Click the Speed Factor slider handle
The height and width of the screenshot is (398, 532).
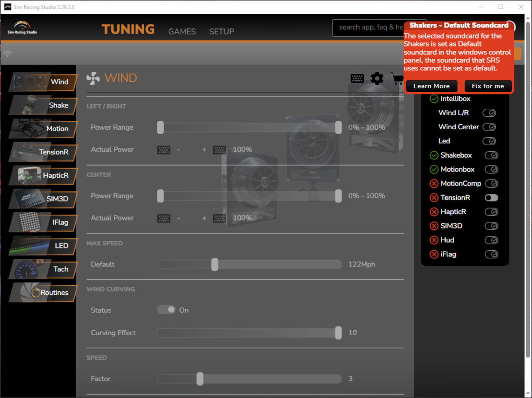200,379
